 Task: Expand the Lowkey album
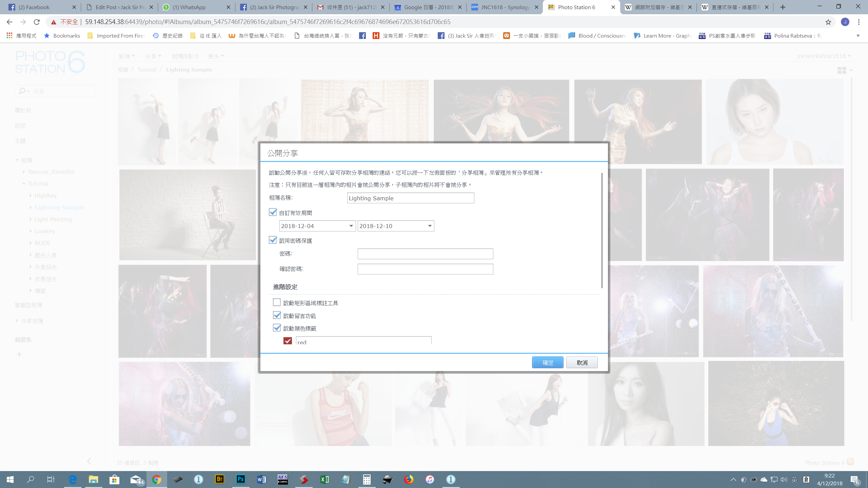[31, 231]
